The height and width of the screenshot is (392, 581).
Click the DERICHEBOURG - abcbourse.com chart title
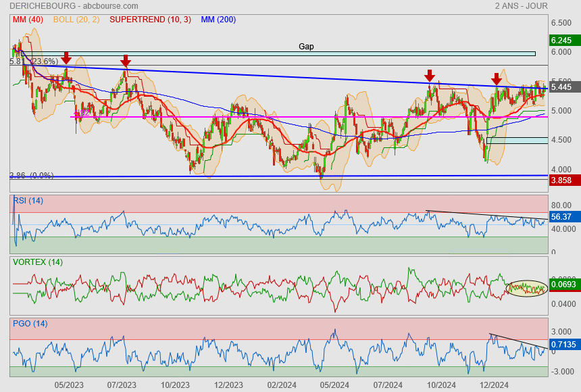click(x=74, y=6)
